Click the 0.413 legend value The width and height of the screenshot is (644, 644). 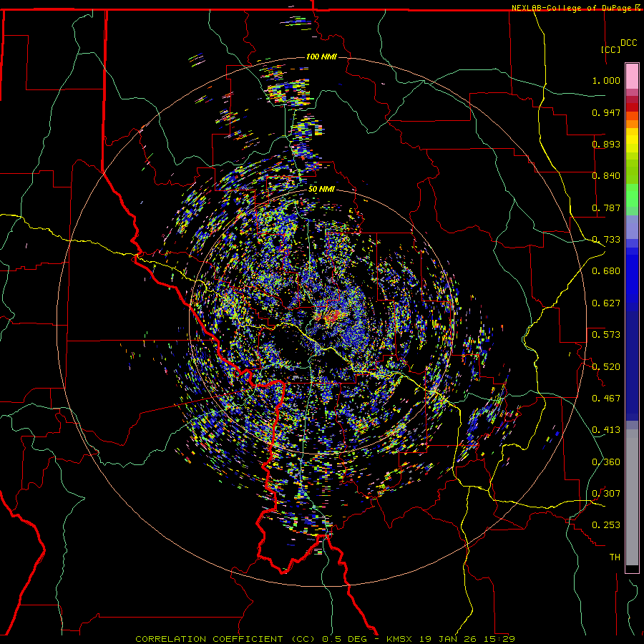pyautogui.click(x=606, y=430)
